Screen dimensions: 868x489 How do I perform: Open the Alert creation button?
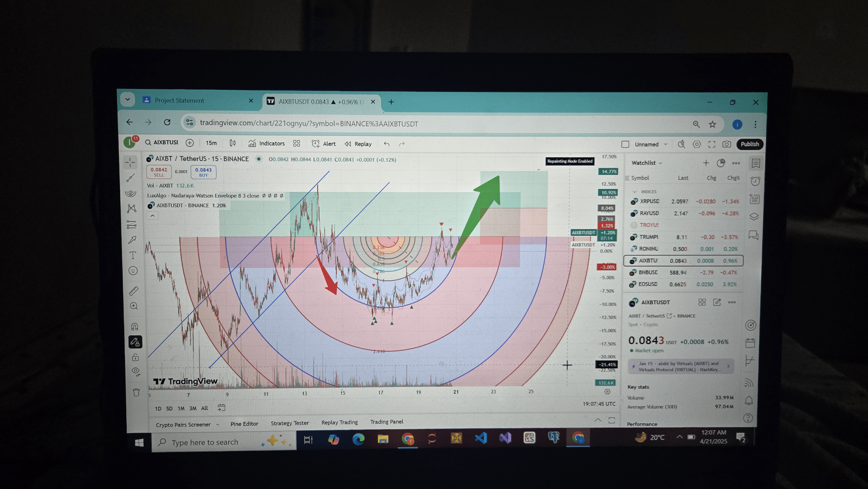(x=324, y=144)
